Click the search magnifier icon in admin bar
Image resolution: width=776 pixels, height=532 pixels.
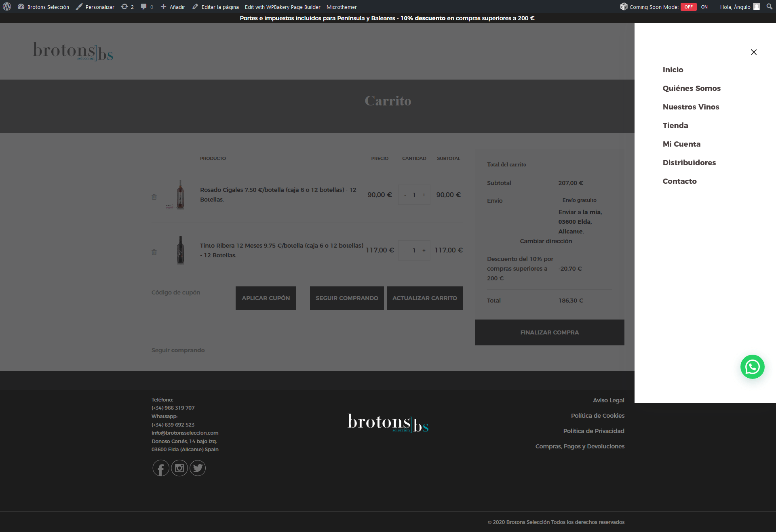coord(769,6)
